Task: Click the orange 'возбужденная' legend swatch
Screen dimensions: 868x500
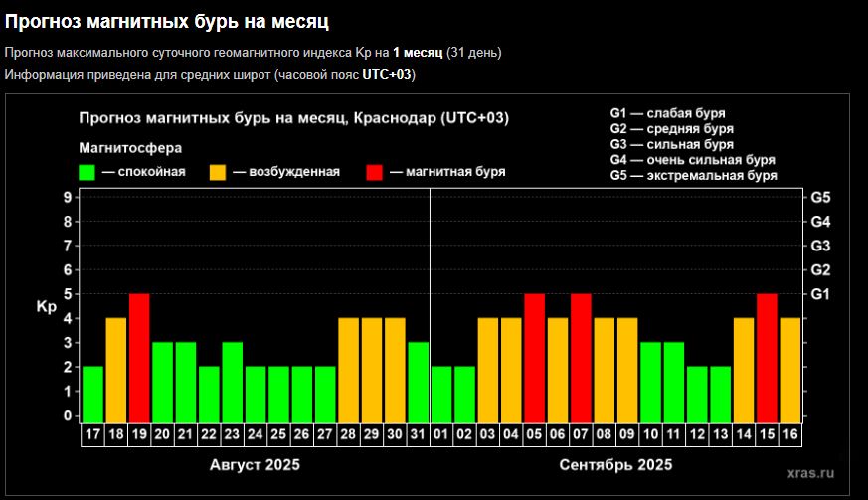Action: tap(218, 172)
